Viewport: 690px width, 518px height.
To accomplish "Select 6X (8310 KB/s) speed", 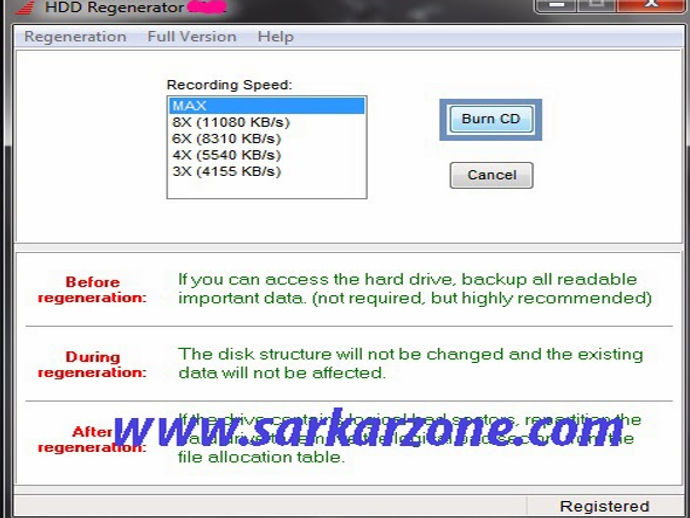I will pyautogui.click(x=267, y=139).
